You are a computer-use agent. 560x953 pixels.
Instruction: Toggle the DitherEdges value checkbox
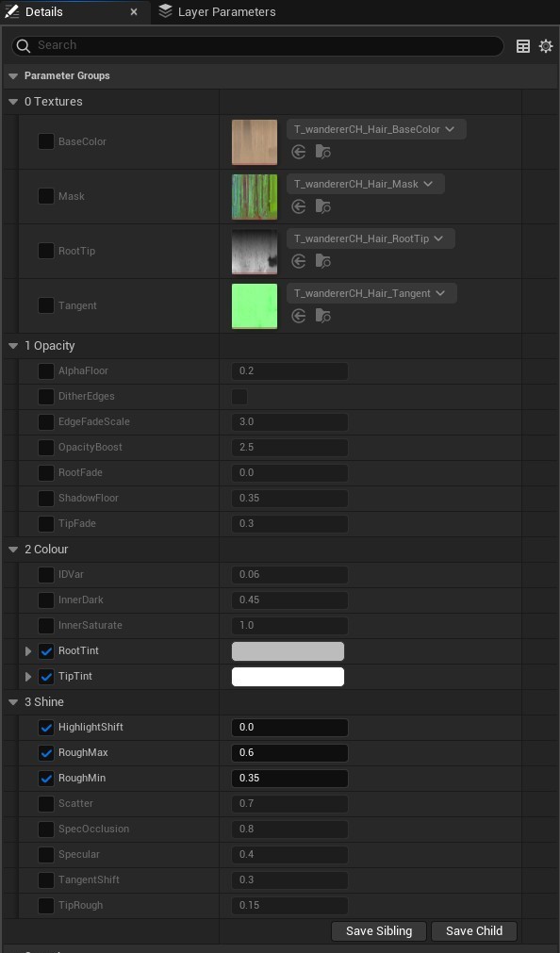tap(239, 396)
